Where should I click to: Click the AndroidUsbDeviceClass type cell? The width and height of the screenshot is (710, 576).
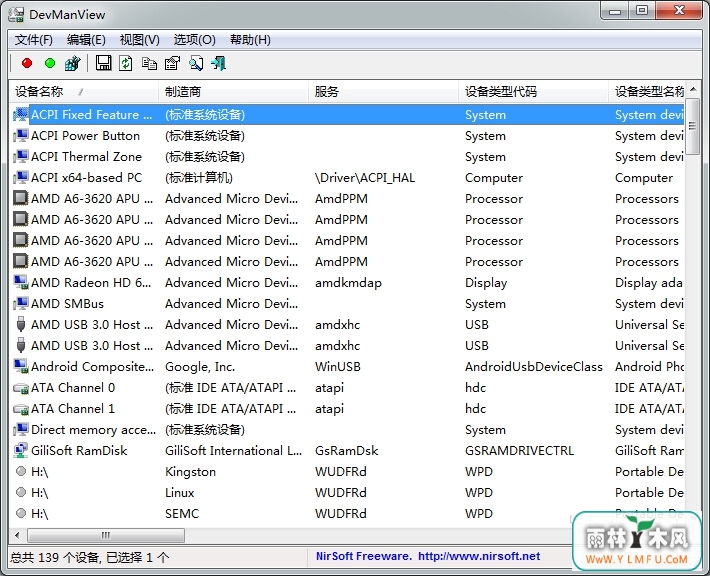[x=533, y=366]
